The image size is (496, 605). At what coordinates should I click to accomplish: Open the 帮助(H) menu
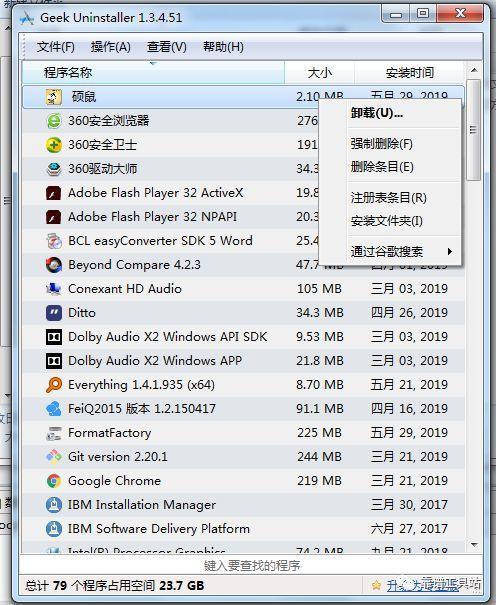pos(223,47)
